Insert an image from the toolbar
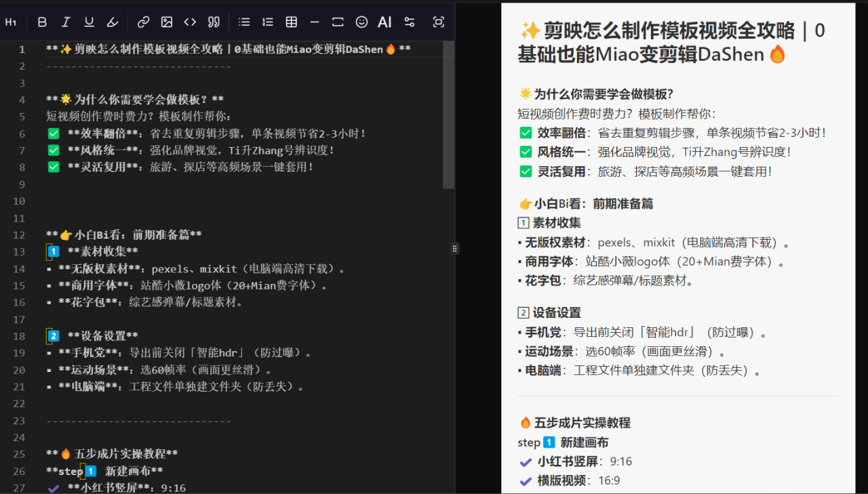Image resolution: width=868 pixels, height=494 pixels. pos(167,22)
